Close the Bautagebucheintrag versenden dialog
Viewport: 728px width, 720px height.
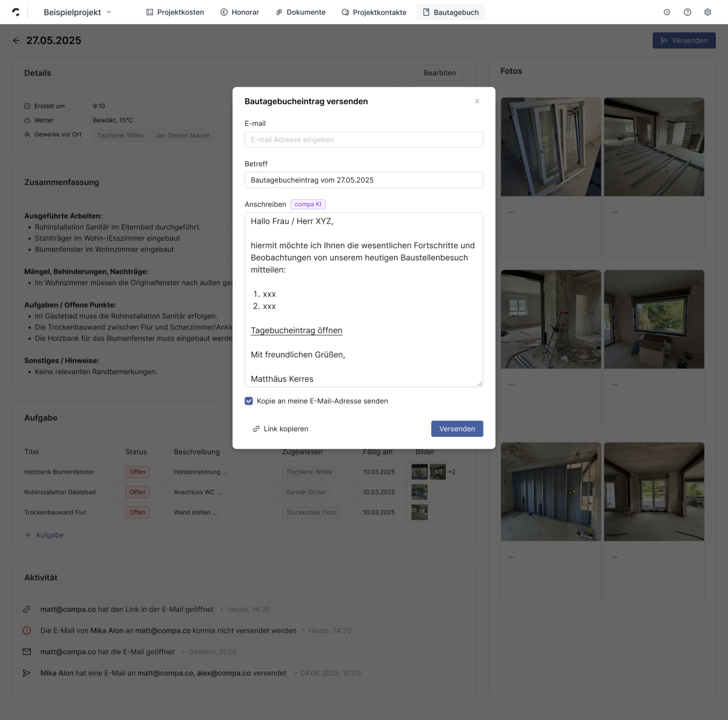[x=477, y=101]
